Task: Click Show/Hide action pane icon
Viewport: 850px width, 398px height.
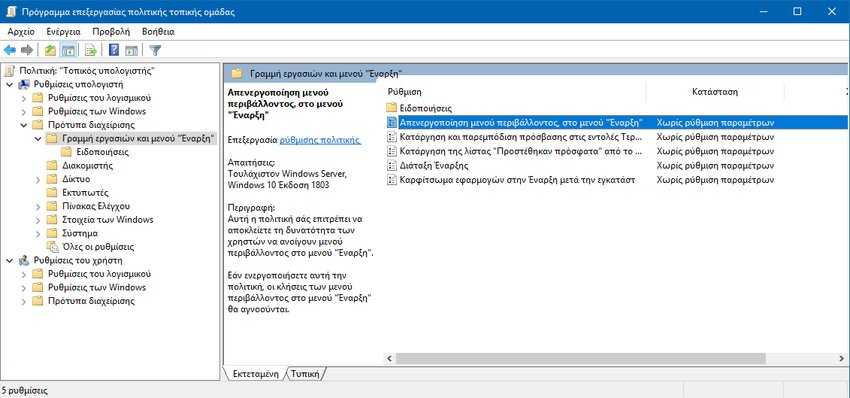Action: [x=131, y=50]
